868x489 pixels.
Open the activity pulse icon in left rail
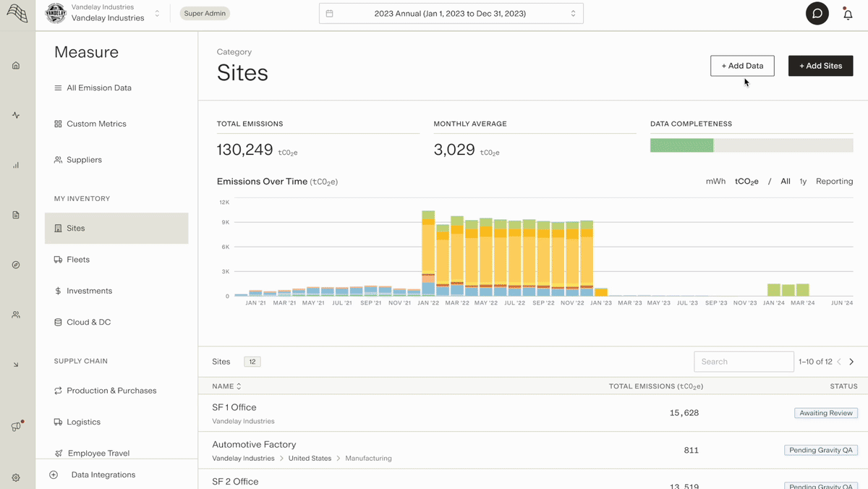click(16, 115)
